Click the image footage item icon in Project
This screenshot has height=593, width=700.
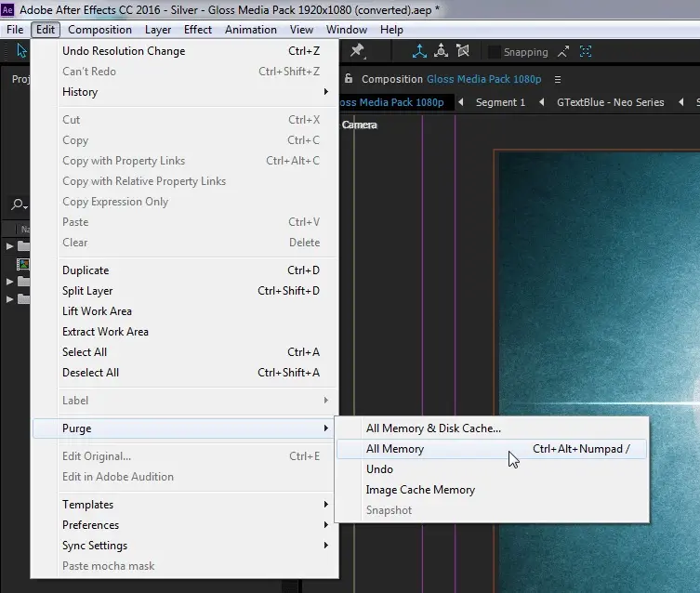[24, 264]
